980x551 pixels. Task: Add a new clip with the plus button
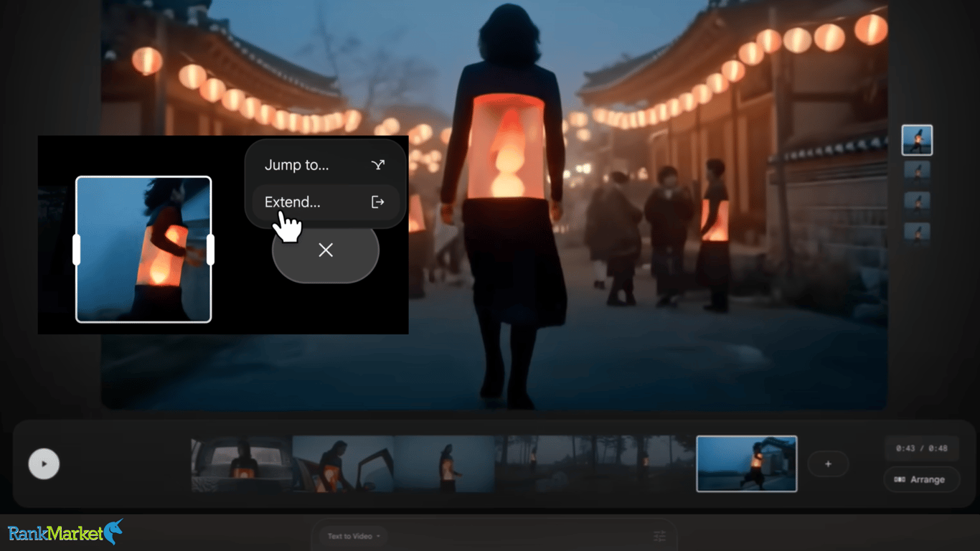[x=828, y=464]
